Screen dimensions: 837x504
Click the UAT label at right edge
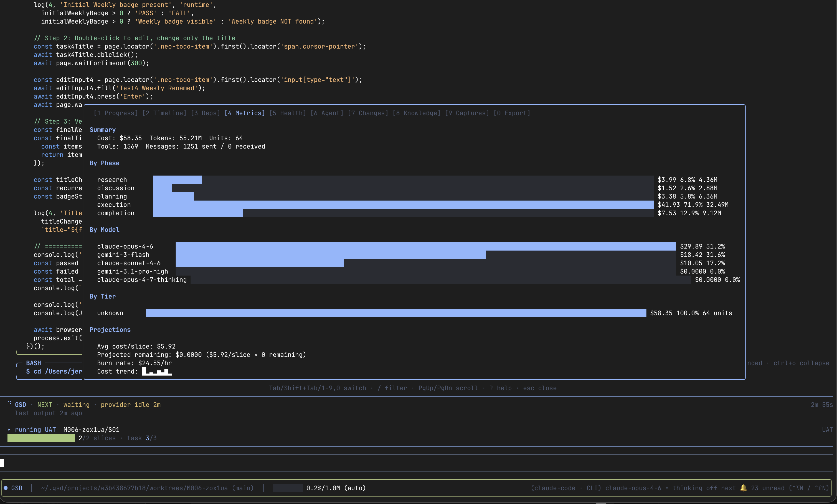tap(828, 430)
